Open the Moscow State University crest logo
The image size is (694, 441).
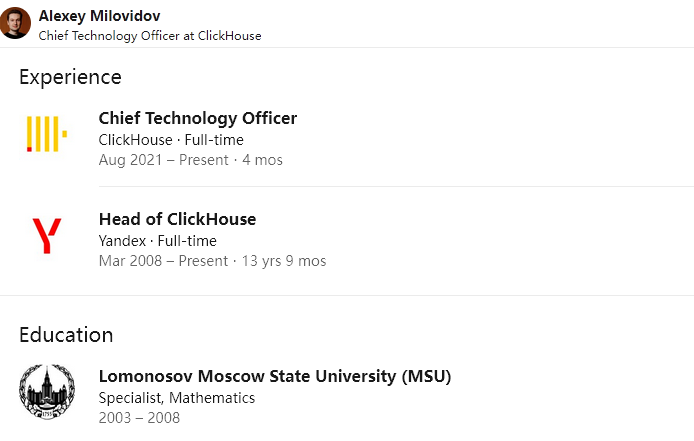[x=46, y=391]
